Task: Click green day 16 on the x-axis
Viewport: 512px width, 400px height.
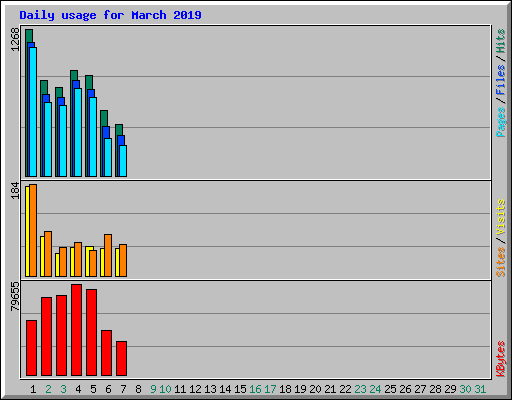Action: (255, 389)
